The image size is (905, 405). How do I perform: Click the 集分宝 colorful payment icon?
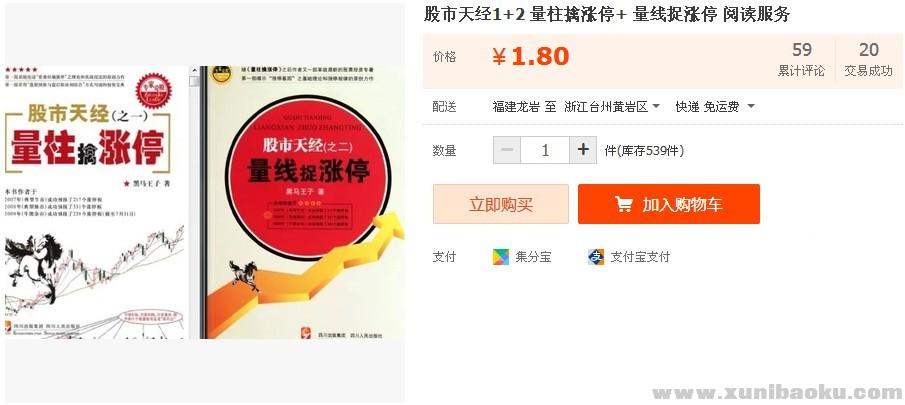[x=501, y=257]
